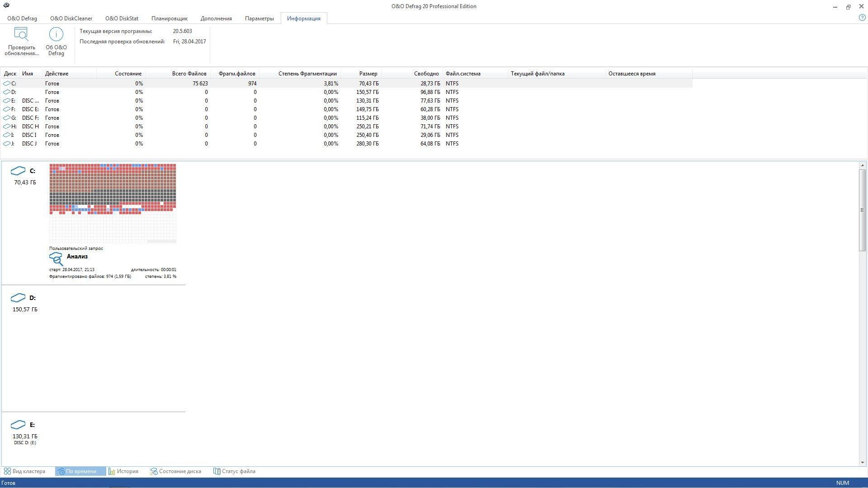
Task: Click the 250,21 ГБ size cell
Action: point(367,127)
